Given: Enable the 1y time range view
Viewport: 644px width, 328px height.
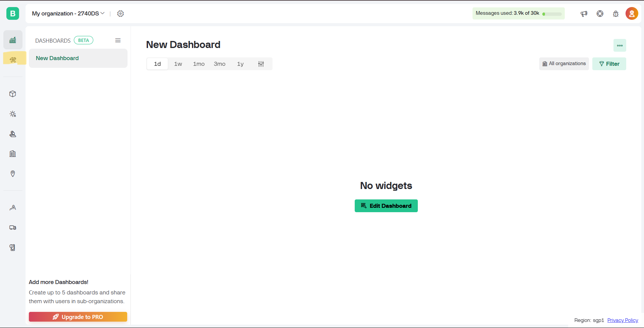Looking at the screenshot, I should click(240, 63).
